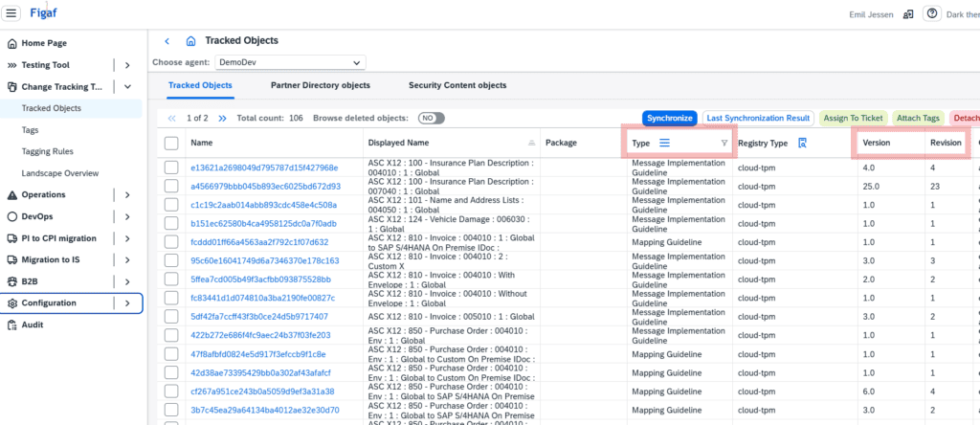Click the PI to CPI migration truck icon
980x425 pixels.
[11, 238]
